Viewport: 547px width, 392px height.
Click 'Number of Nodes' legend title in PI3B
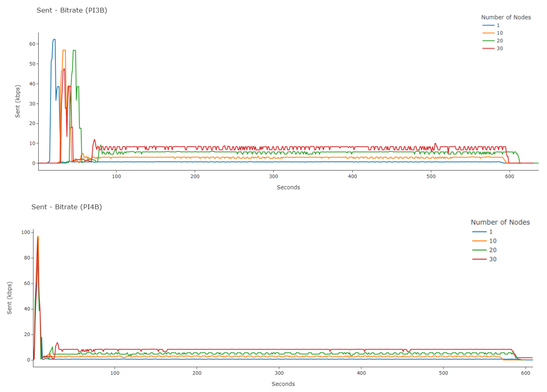click(x=506, y=17)
